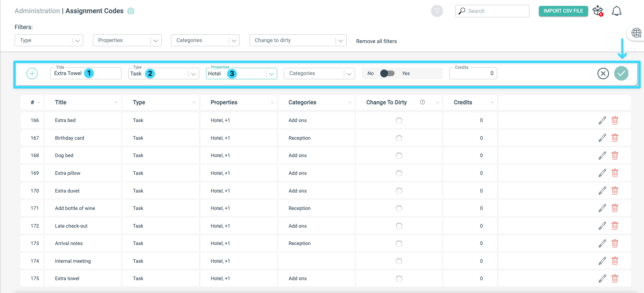Delete the Birthday card row
644x293 pixels.
[x=615, y=138]
